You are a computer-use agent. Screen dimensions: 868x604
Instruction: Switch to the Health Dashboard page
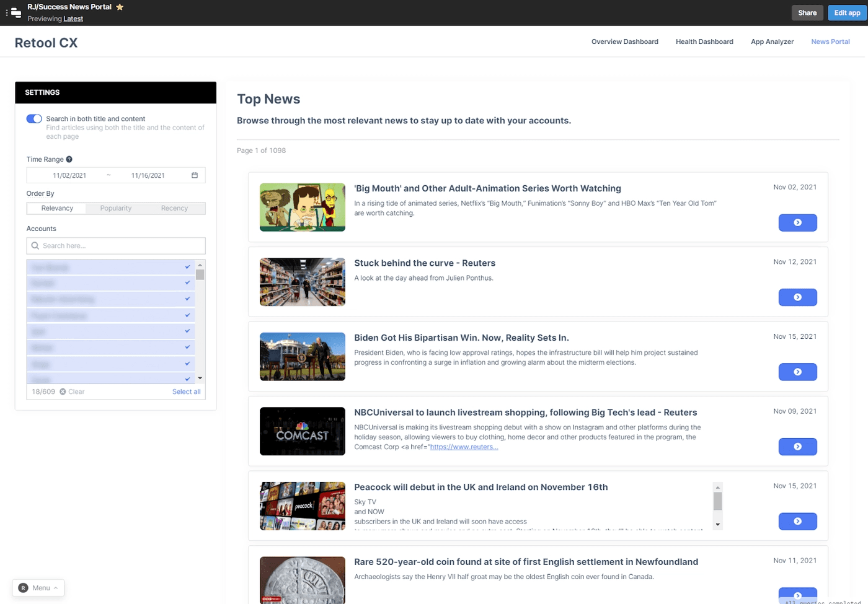[x=704, y=42]
